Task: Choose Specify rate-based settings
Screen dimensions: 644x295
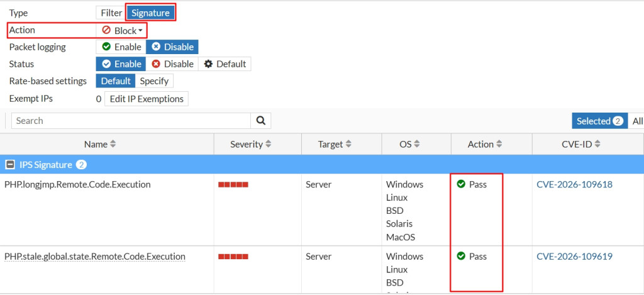Action: [x=154, y=81]
